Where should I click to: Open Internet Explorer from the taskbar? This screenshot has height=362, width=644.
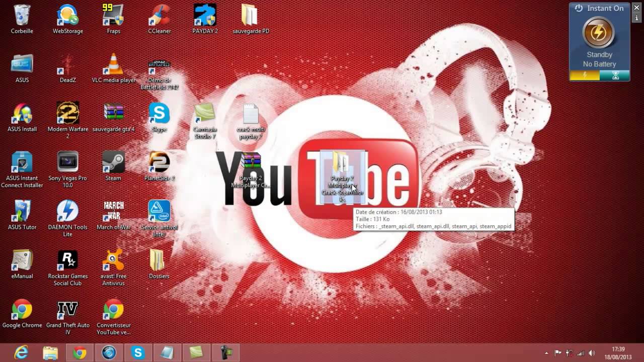[x=21, y=353]
